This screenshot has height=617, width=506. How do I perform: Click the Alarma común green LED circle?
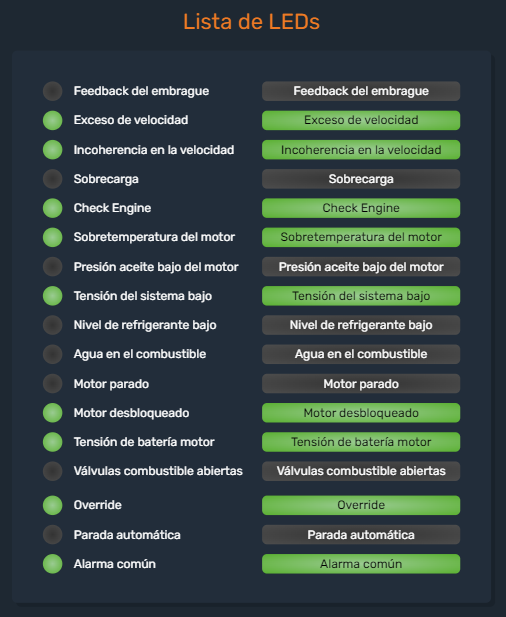coord(52,564)
